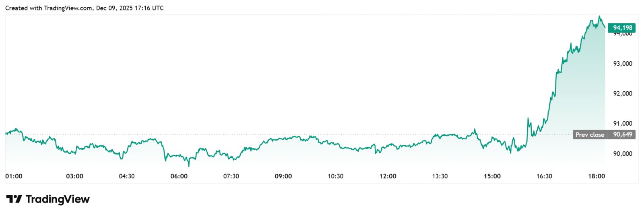Select the Prev close label
Image resolution: width=644 pixels, height=215 pixels.
[x=590, y=134]
